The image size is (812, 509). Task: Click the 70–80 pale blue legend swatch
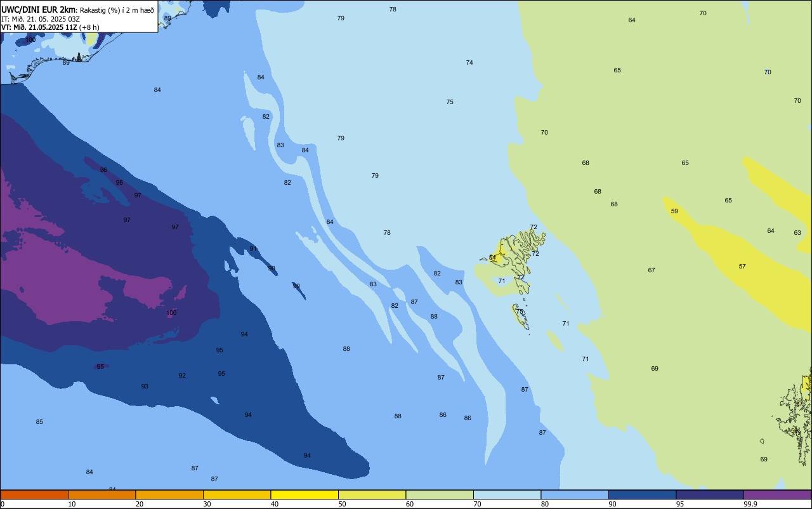point(507,494)
